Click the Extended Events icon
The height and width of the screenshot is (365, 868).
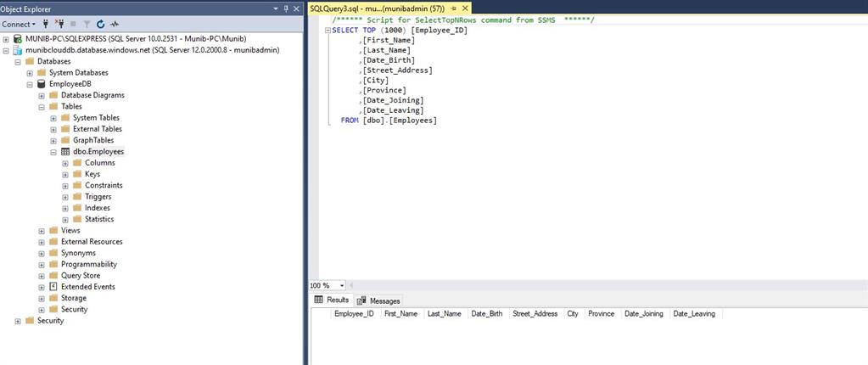coord(53,286)
